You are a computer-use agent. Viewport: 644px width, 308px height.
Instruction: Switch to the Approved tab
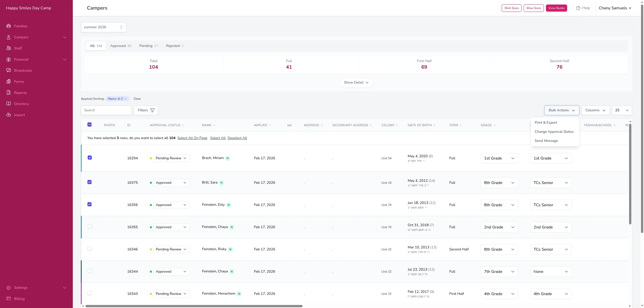coord(121,46)
